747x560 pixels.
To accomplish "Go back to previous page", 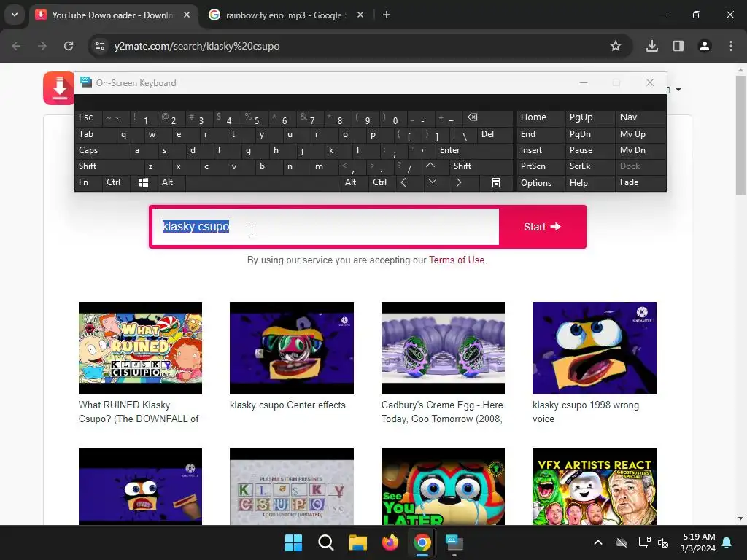I will (16, 46).
